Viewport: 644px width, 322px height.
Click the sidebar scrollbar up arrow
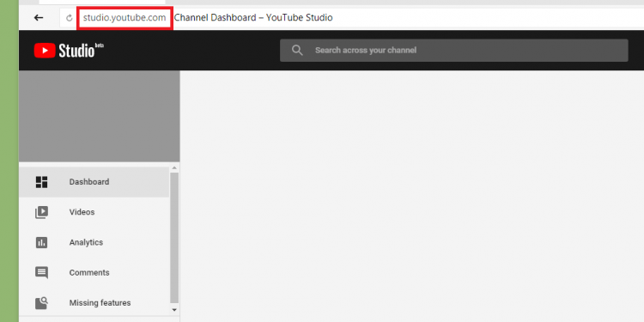[174, 167]
